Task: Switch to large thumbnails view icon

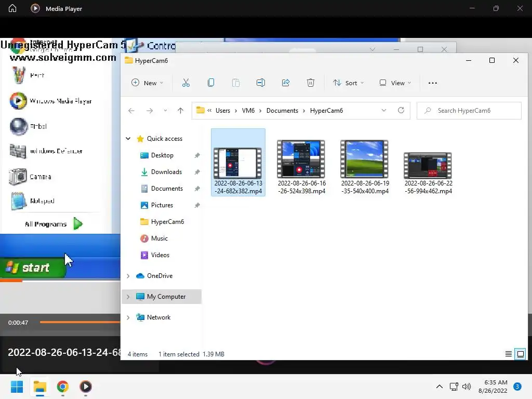Action: [x=520, y=354]
